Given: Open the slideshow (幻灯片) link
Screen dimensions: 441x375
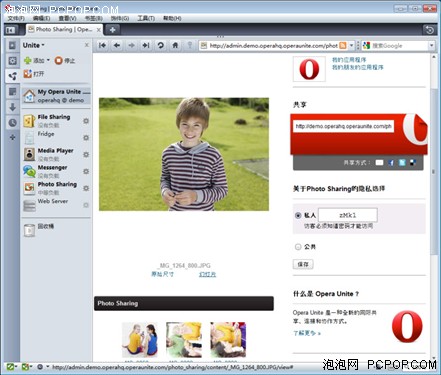Looking at the screenshot, I should coord(207,274).
